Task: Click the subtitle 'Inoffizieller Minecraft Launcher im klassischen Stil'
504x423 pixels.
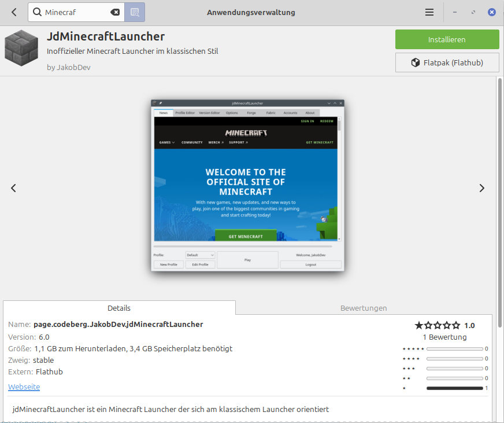Action: tap(132, 51)
